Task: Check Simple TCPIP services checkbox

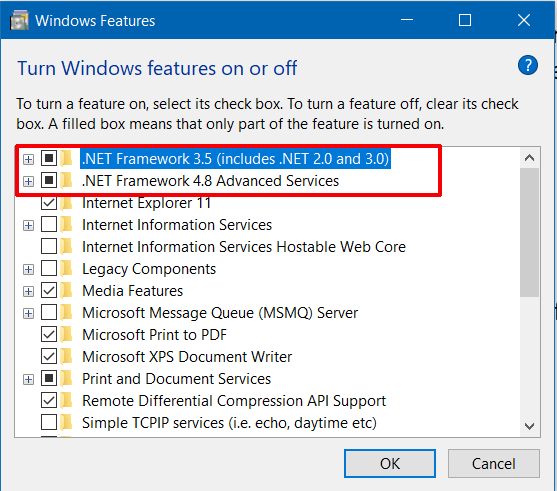Action: [49, 422]
